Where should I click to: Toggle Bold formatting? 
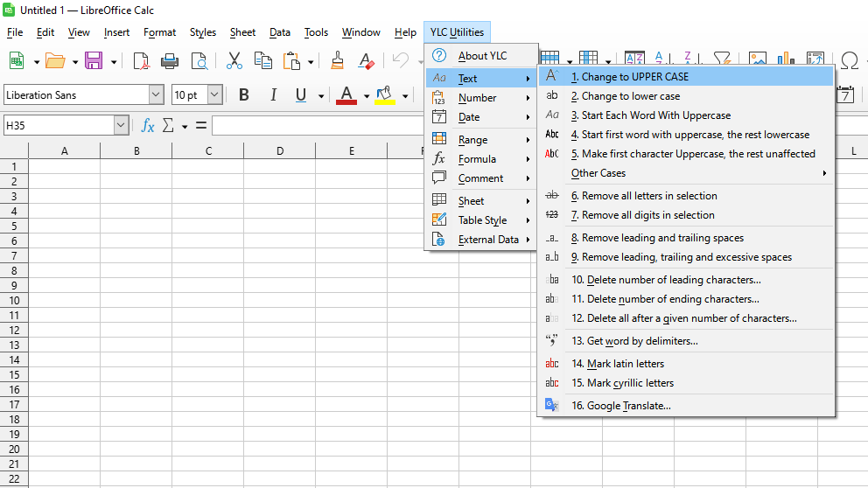244,95
